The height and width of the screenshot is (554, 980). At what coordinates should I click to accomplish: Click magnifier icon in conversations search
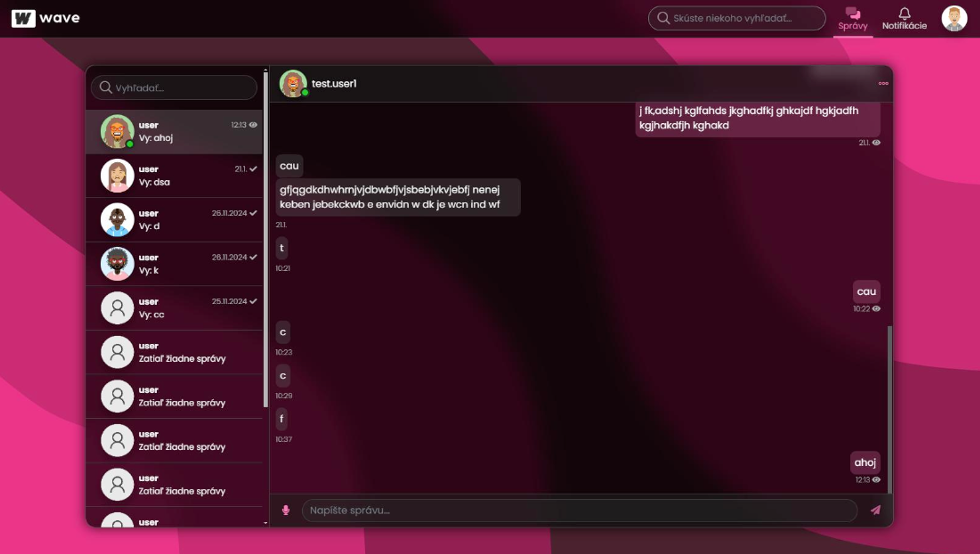point(106,88)
